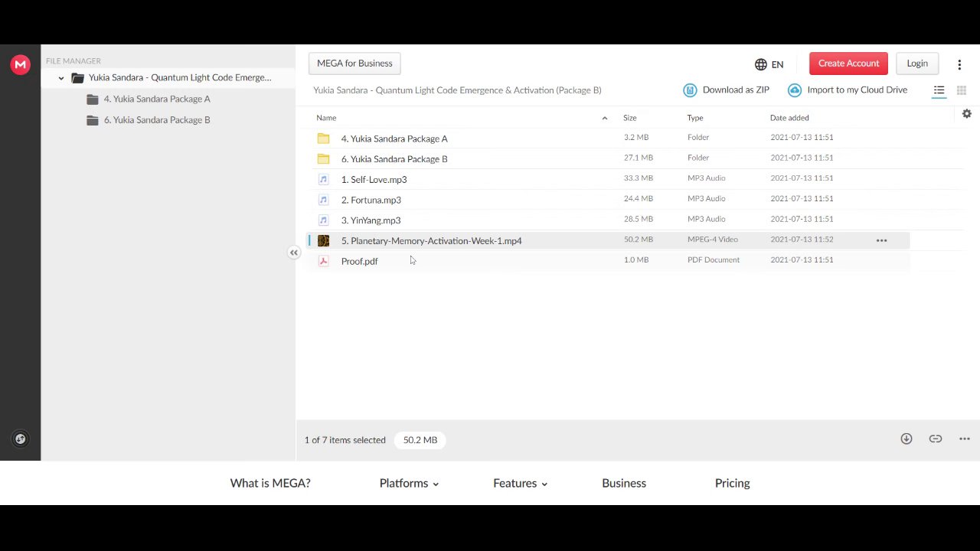Click the MPEG-4 Video type cell
Screen dimensions: 980x551
click(713, 240)
